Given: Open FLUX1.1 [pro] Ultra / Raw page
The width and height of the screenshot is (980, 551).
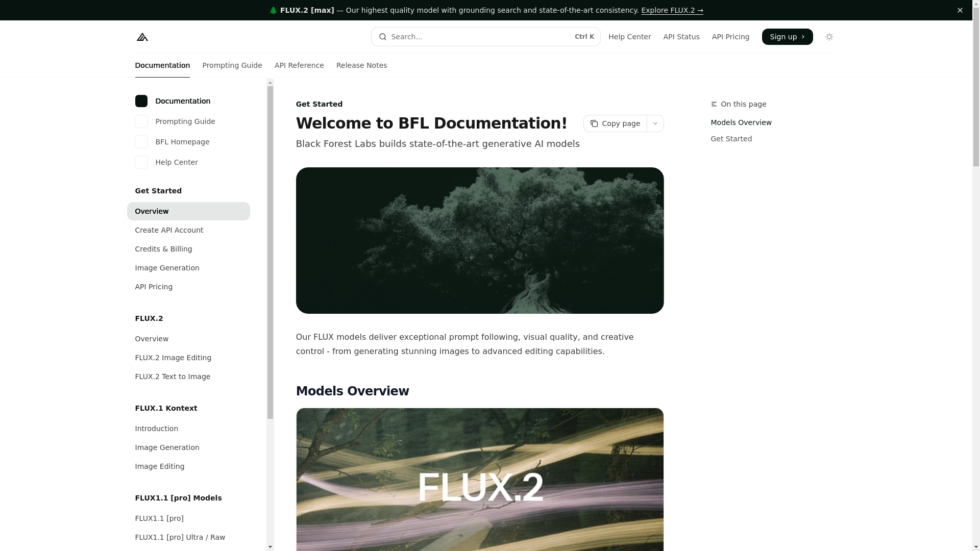Looking at the screenshot, I should pos(188,537).
